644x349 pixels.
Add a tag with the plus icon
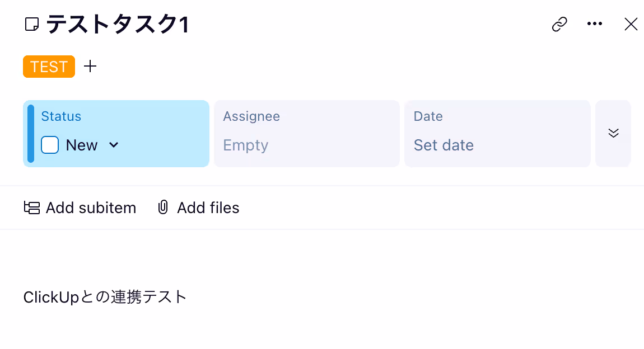pos(90,66)
